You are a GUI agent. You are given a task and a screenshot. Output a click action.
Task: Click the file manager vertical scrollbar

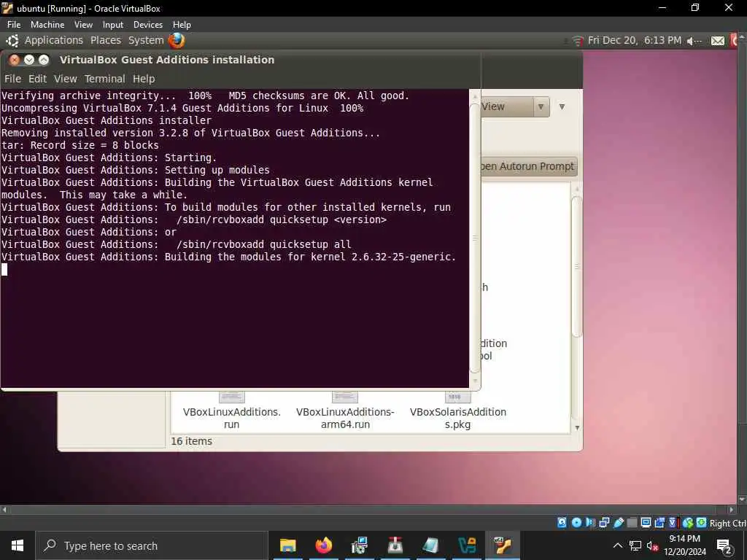click(x=576, y=267)
